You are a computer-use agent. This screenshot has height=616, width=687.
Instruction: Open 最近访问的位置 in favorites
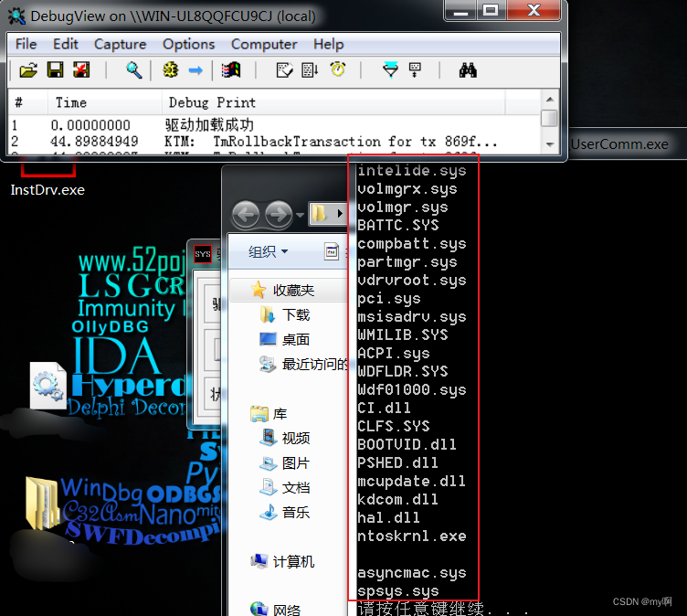(x=303, y=364)
